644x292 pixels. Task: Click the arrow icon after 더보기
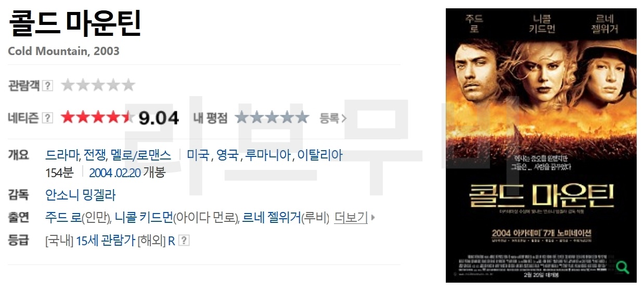372,218
